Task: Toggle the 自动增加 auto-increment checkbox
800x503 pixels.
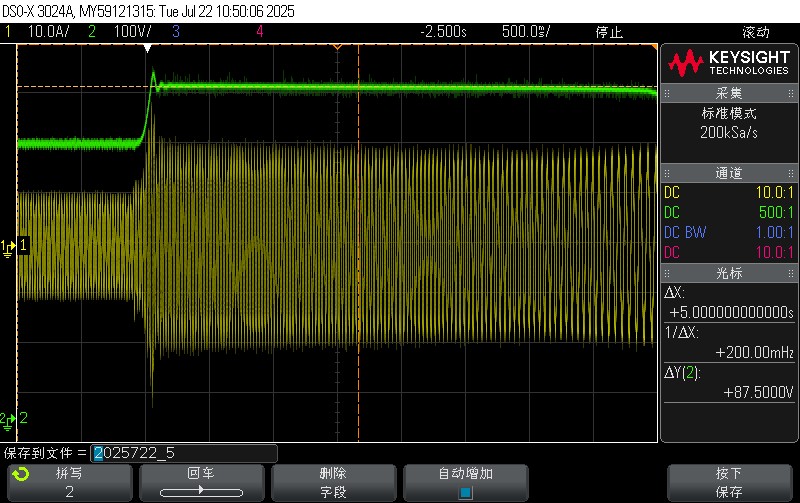Action: (464, 492)
